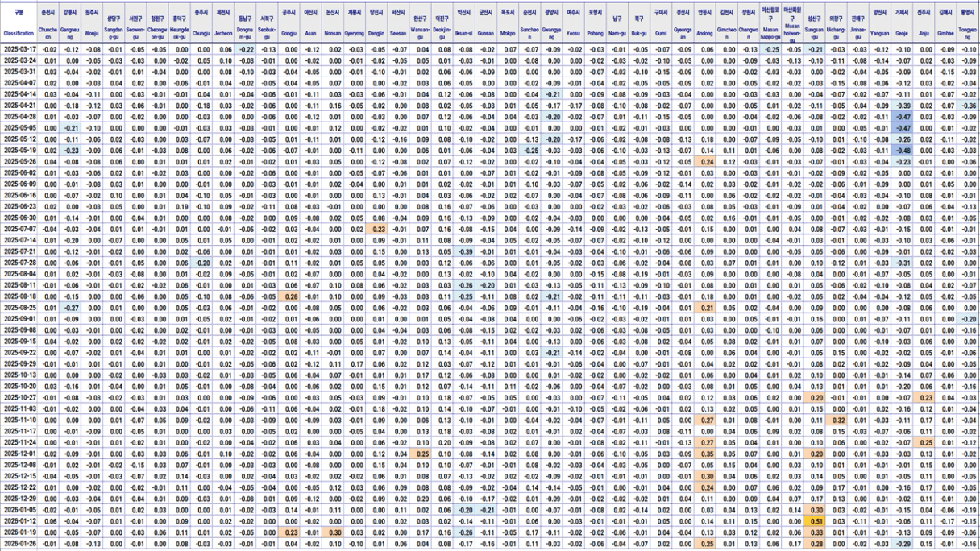Click the -0.36 Tongyeong value on 2025-04-21
The image size is (980, 551).
click(x=968, y=106)
